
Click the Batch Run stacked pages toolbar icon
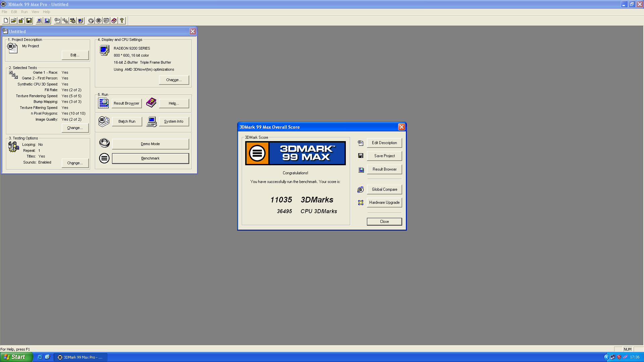[x=106, y=20]
